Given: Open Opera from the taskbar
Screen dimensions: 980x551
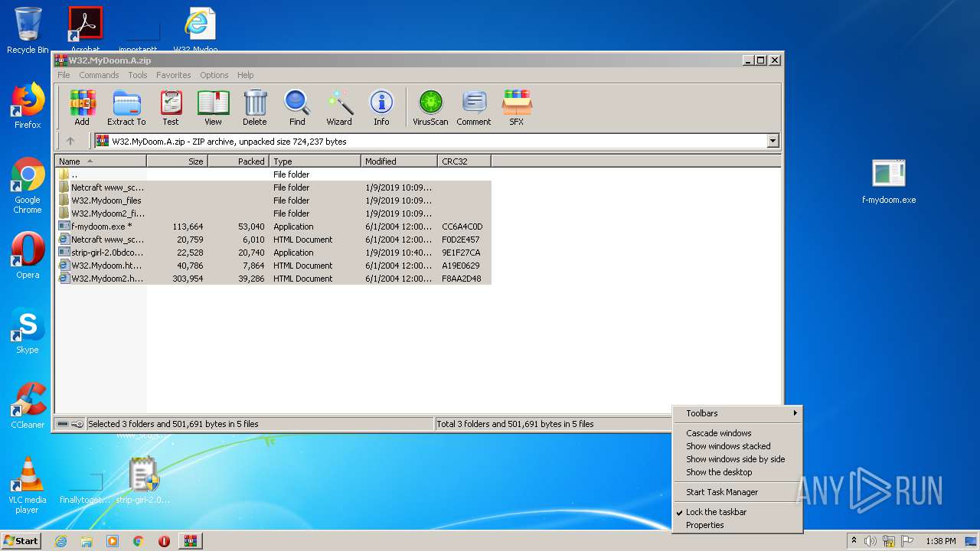Looking at the screenshot, I should click(164, 541).
